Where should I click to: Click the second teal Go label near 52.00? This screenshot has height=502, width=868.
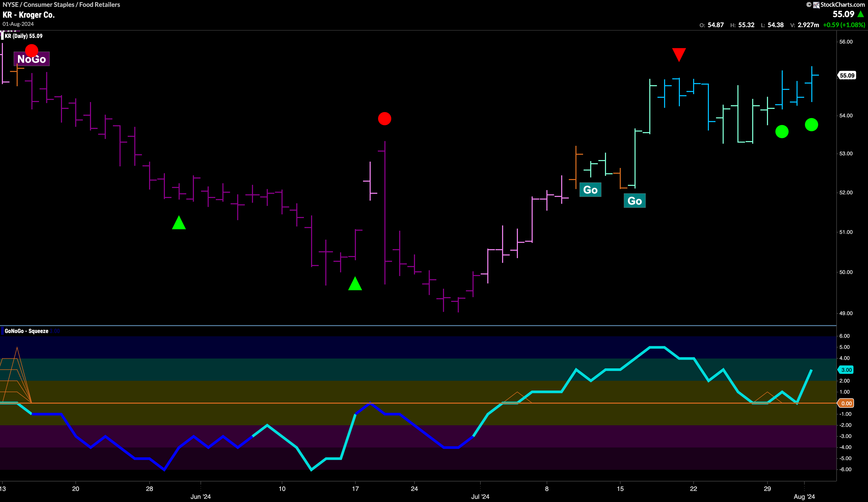pos(635,201)
